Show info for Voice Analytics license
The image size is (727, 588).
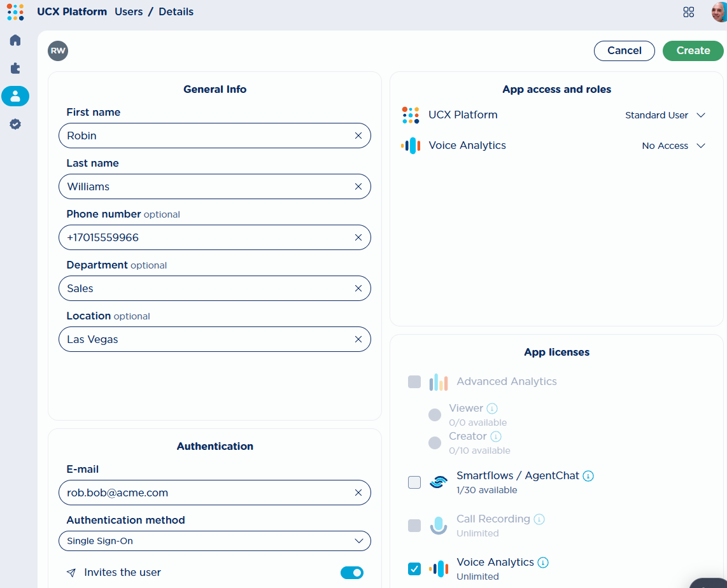pos(542,563)
